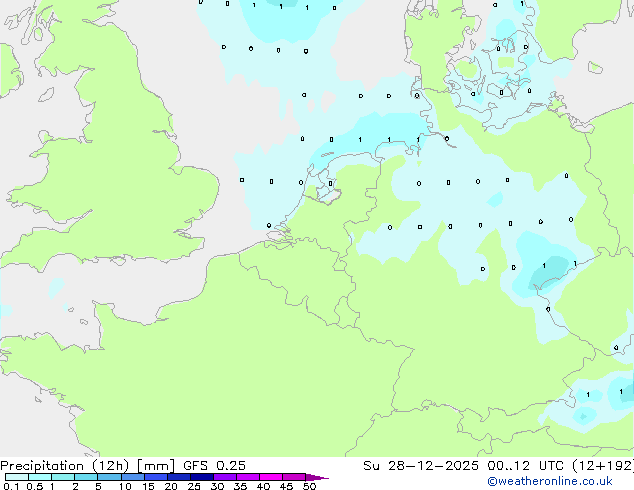
Task: Pick the 0.5–1 mm legend swatch
Action: [x=40, y=477]
